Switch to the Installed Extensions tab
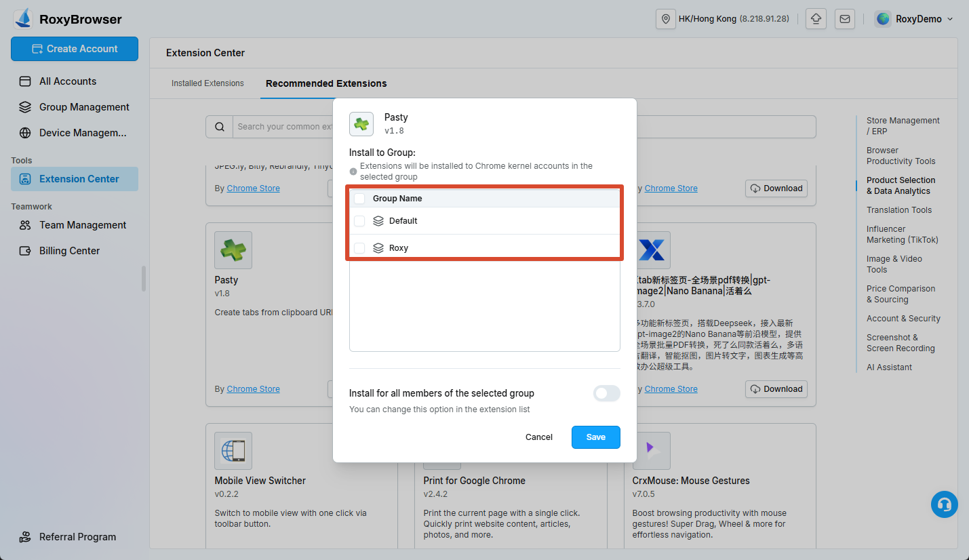The width and height of the screenshot is (969, 560). point(207,83)
